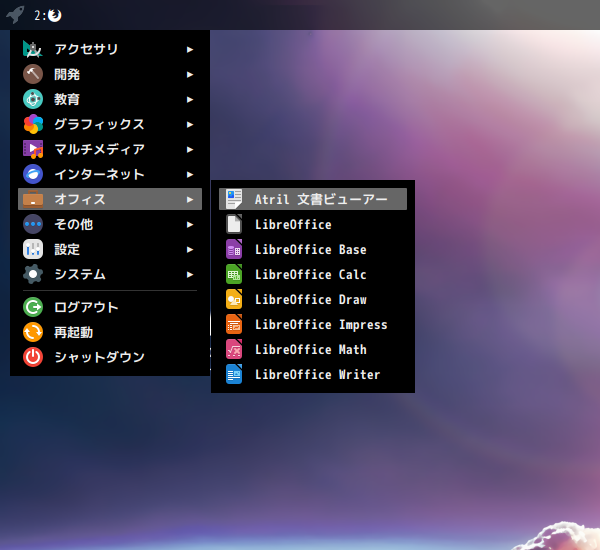Screen dimensions: 600x550
Task: Launch LibreOffice Writer from submenu
Action: coord(313,374)
